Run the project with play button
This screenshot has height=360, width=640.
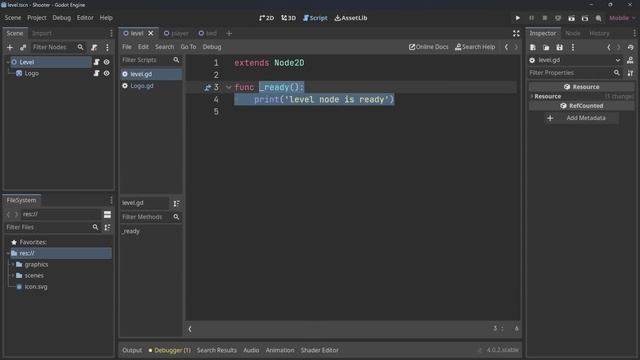[518, 18]
